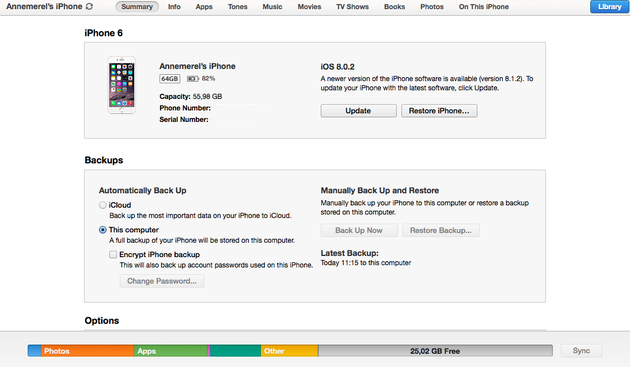Click the Serial Number label

pos(184,119)
